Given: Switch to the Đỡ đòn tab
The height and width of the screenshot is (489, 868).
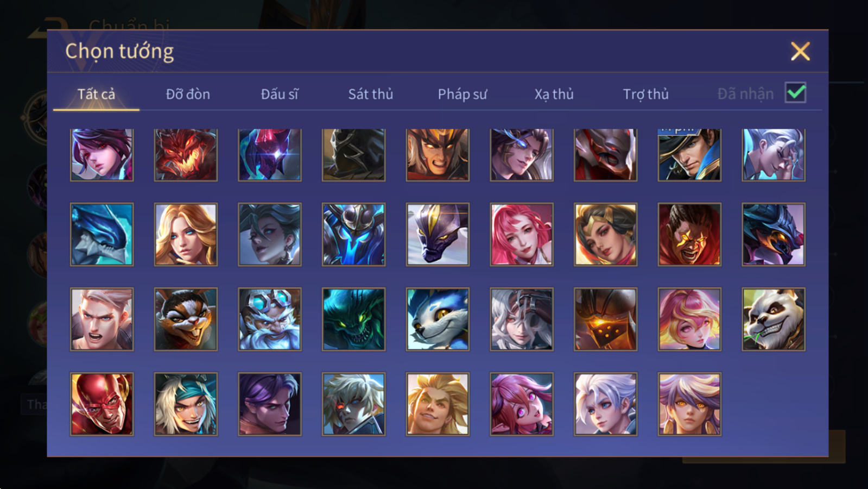Looking at the screenshot, I should 188,94.
